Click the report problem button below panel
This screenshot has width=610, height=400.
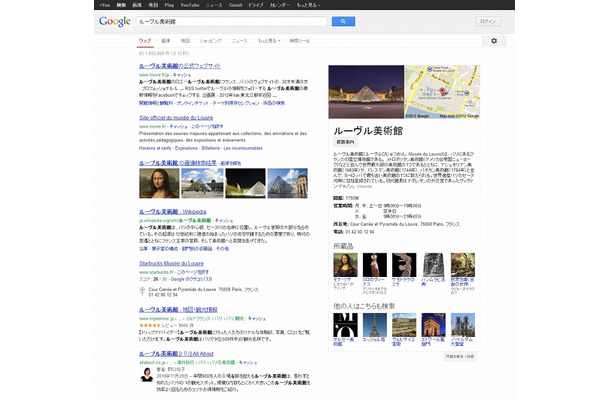tap(460, 356)
